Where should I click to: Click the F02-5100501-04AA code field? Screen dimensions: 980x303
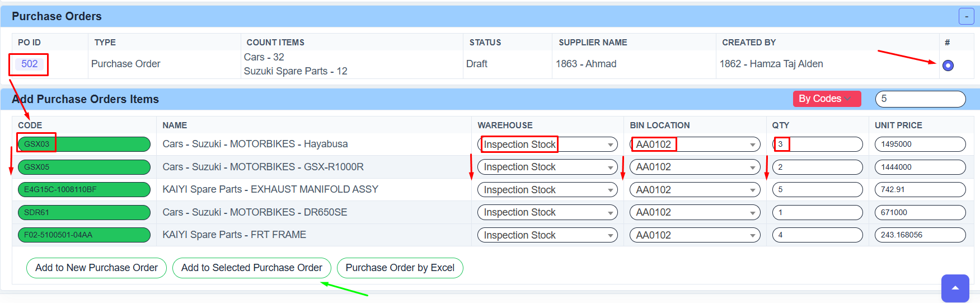click(x=84, y=235)
